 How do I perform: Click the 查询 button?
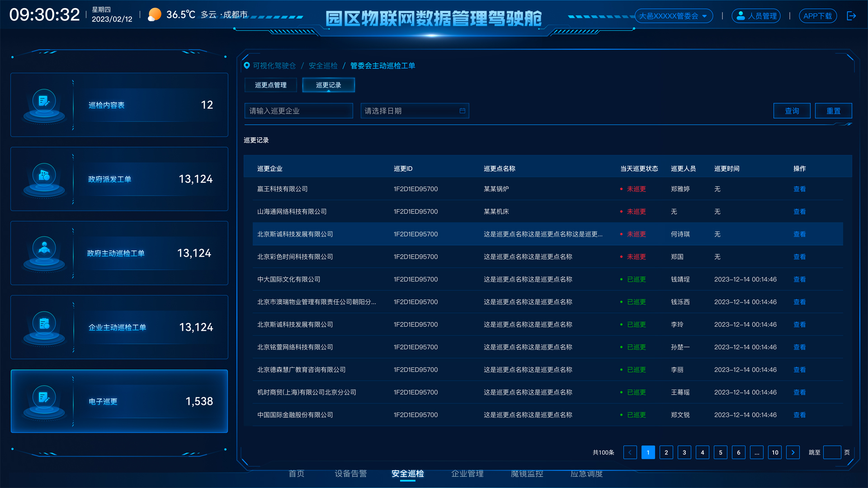coord(792,111)
